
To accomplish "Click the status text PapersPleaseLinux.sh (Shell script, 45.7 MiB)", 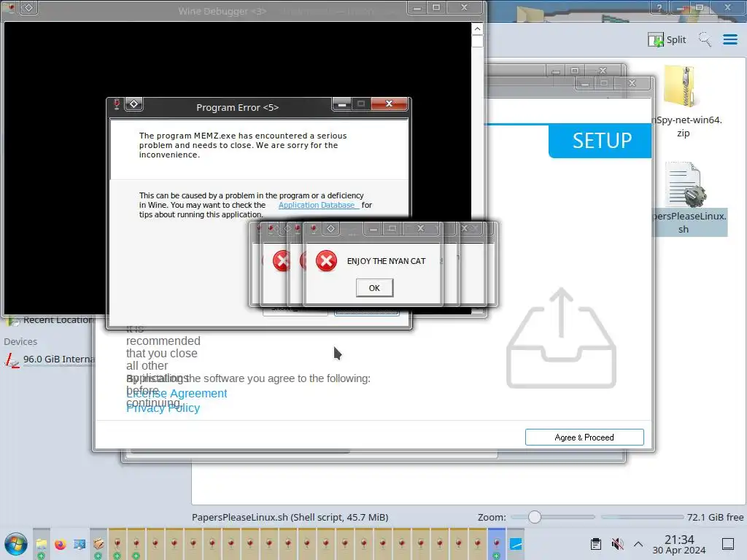I will (290, 517).
